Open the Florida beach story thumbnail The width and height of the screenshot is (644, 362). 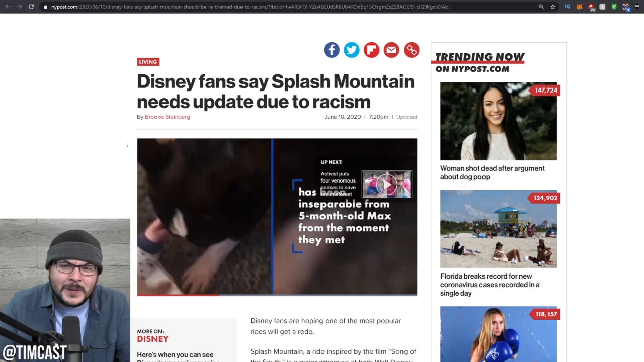coord(499,229)
